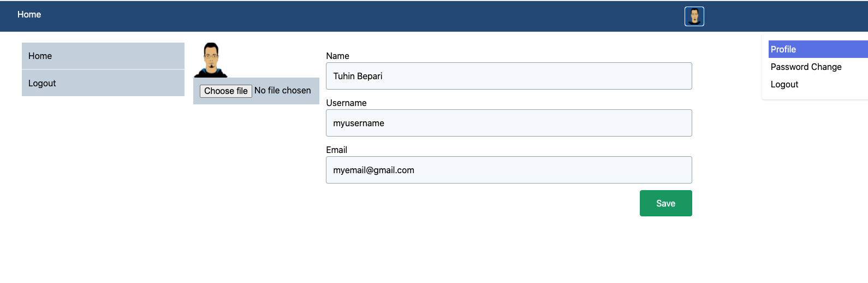Focus the Email field with myemail@gmail.com
This screenshot has width=868, height=283.
[509, 170]
